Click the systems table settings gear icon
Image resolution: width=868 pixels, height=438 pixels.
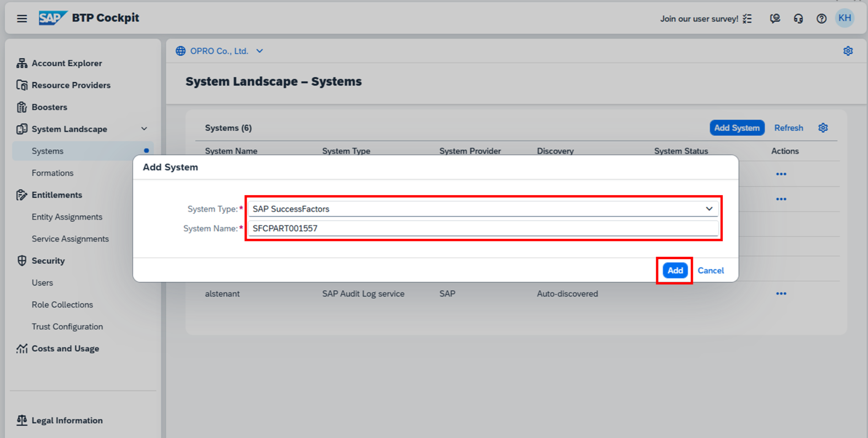pyautogui.click(x=823, y=128)
